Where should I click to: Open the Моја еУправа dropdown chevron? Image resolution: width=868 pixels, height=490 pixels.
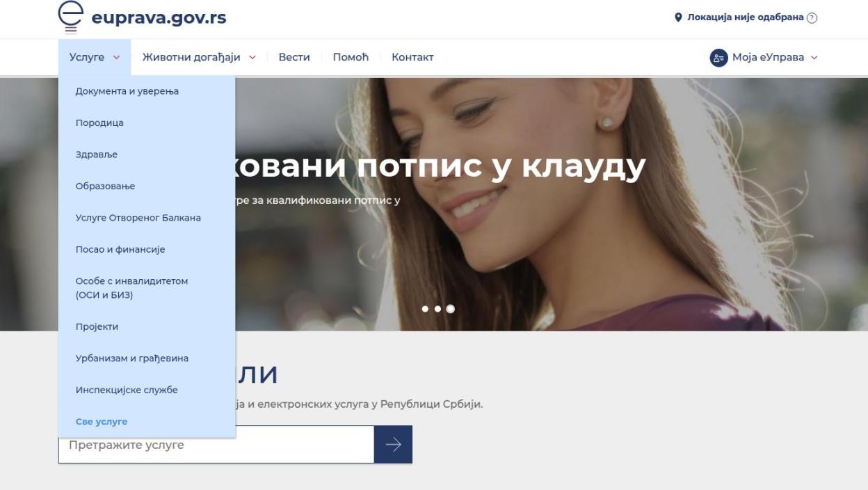(x=814, y=58)
